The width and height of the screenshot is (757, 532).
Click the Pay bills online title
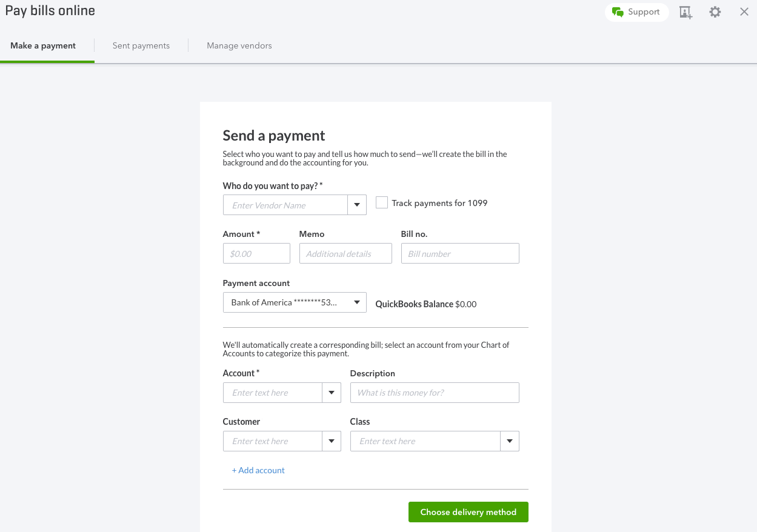50,11
